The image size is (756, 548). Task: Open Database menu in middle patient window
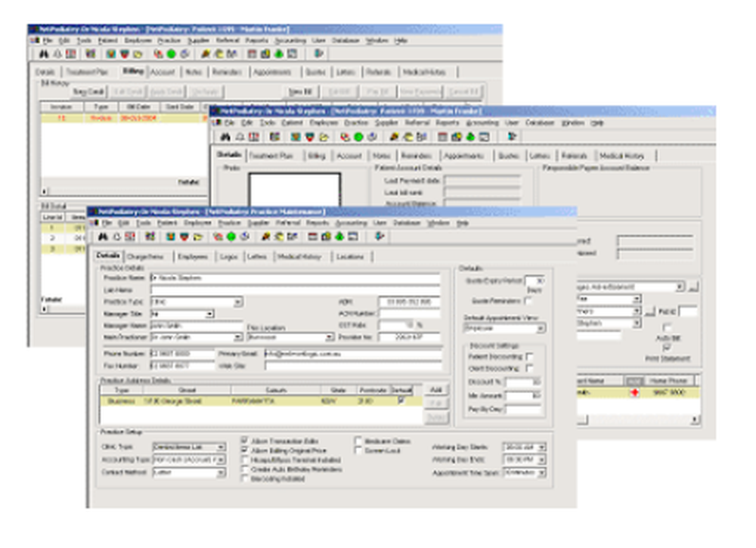point(540,123)
